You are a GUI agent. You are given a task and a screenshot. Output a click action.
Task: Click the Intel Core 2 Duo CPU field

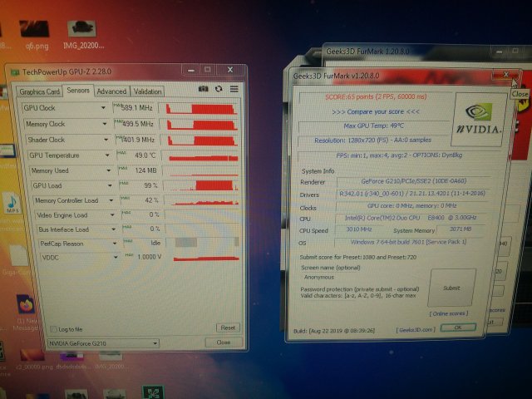(x=410, y=218)
